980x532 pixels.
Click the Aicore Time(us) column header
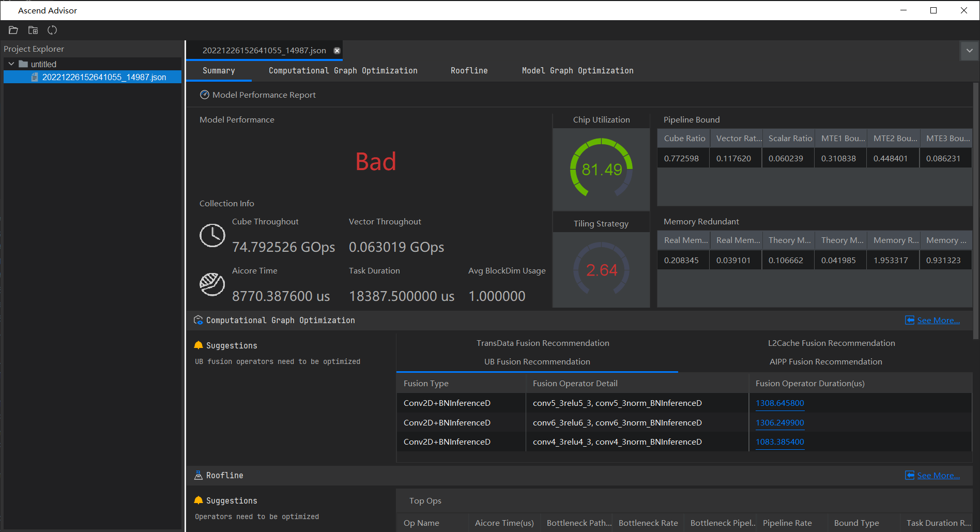[x=504, y=523]
